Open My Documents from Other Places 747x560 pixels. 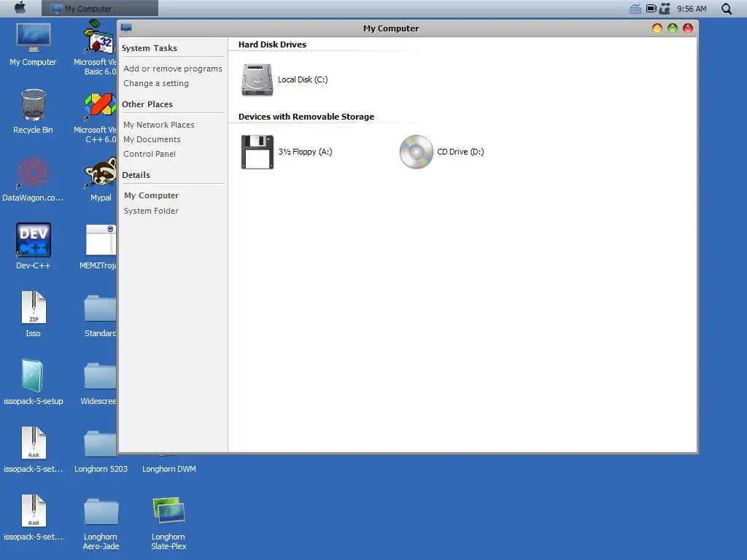pyautogui.click(x=152, y=139)
